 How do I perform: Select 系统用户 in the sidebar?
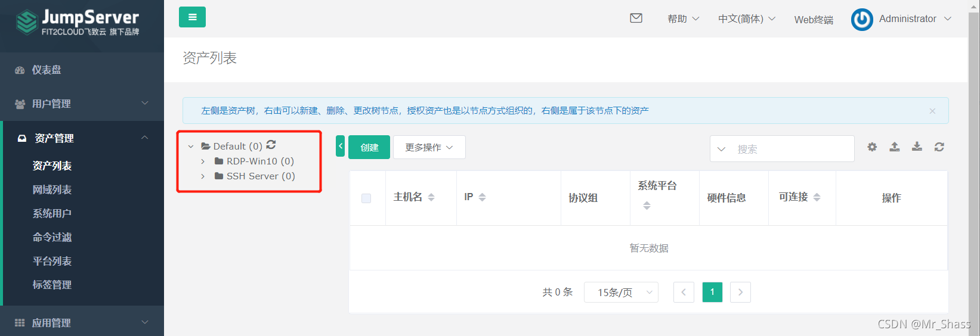(x=52, y=213)
